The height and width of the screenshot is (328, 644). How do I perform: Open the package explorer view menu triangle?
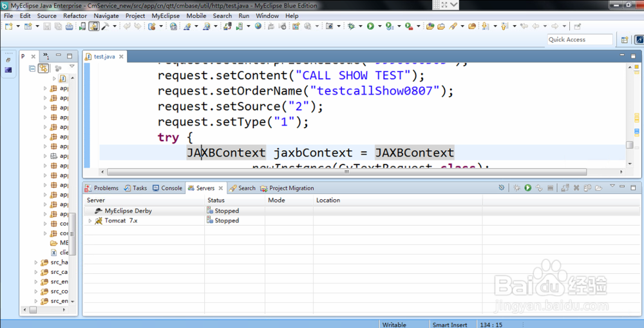71,66
